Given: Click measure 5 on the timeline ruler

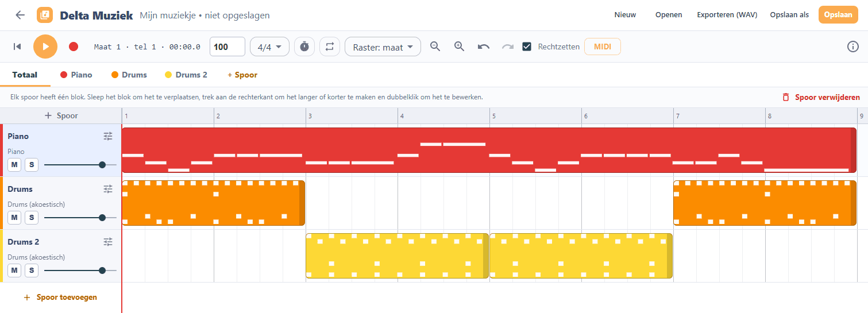Looking at the screenshot, I should 493,116.
